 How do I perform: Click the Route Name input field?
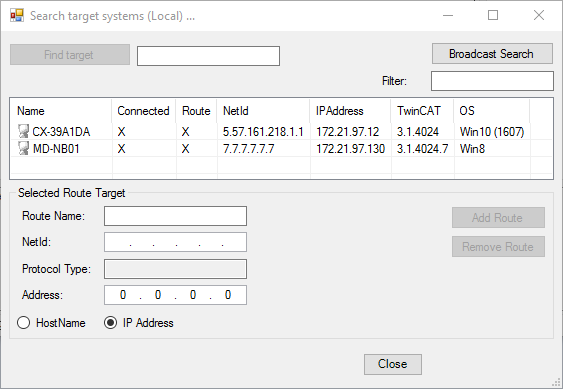tap(175, 216)
